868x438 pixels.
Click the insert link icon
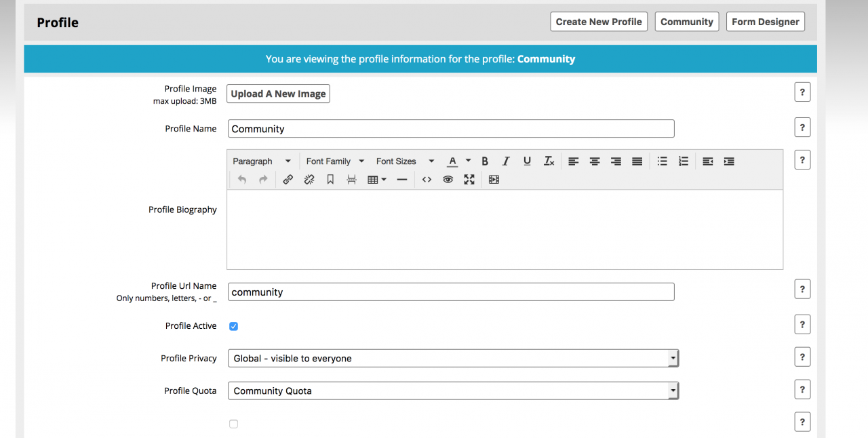[x=288, y=180]
